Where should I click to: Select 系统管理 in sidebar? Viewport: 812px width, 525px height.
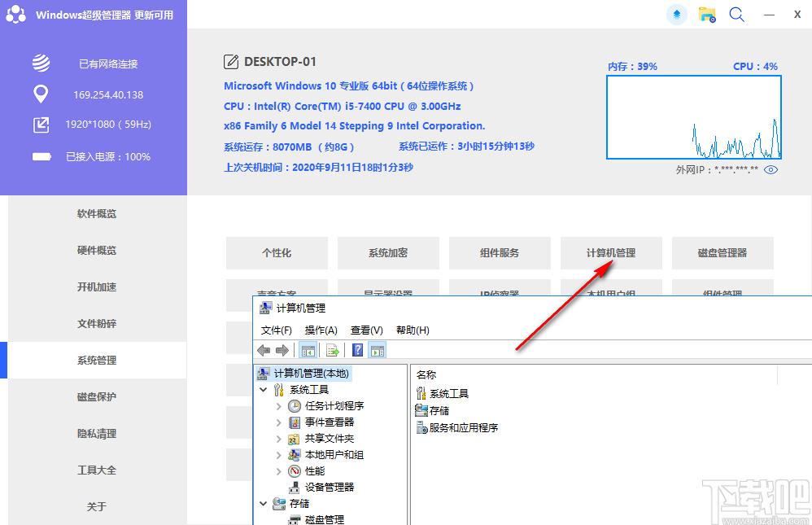coord(97,361)
